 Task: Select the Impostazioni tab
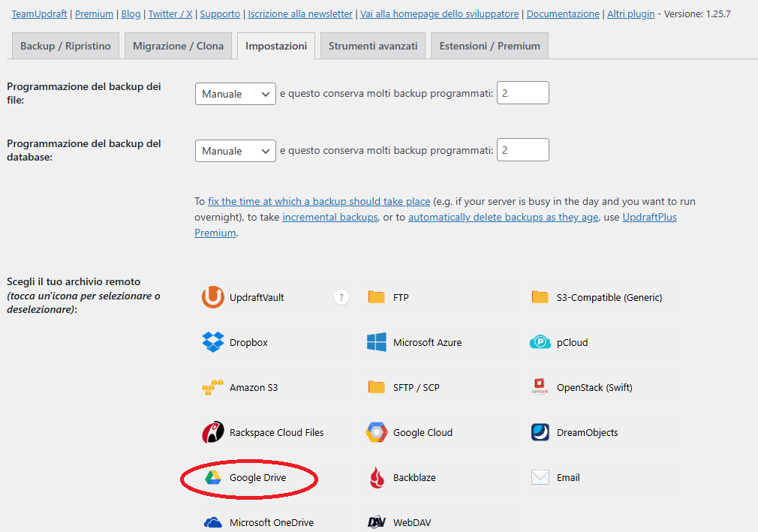tap(276, 46)
